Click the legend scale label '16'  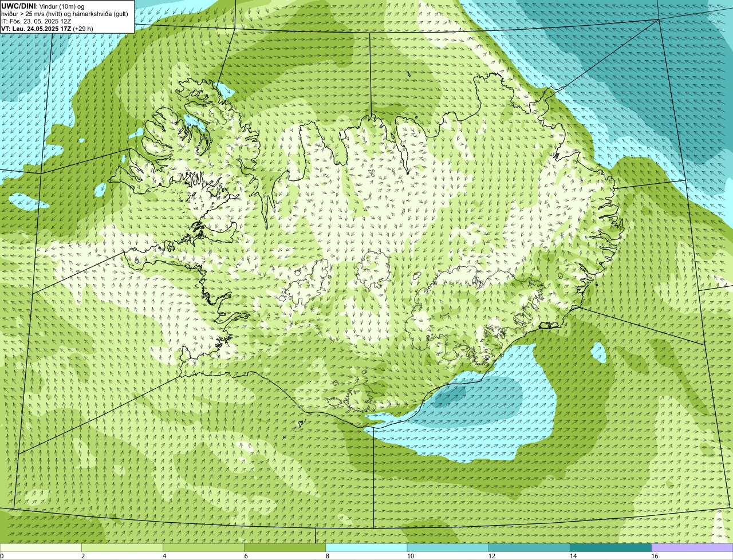(x=654, y=556)
